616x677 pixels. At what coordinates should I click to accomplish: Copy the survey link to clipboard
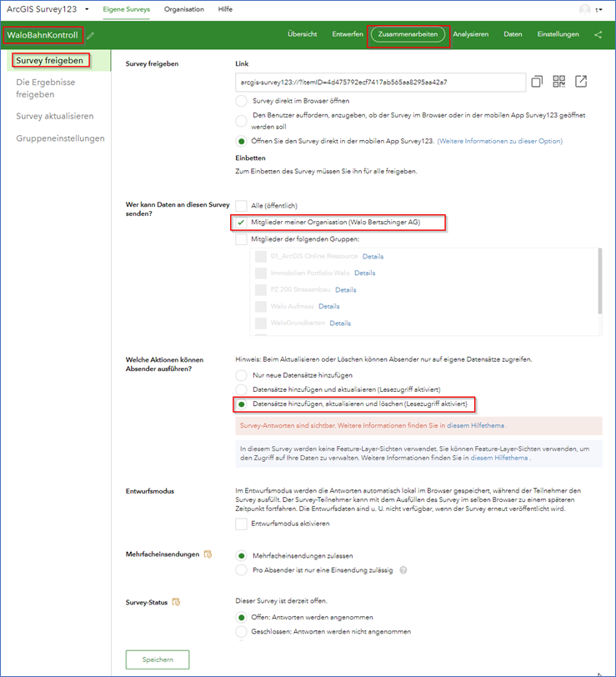[x=537, y=81]
